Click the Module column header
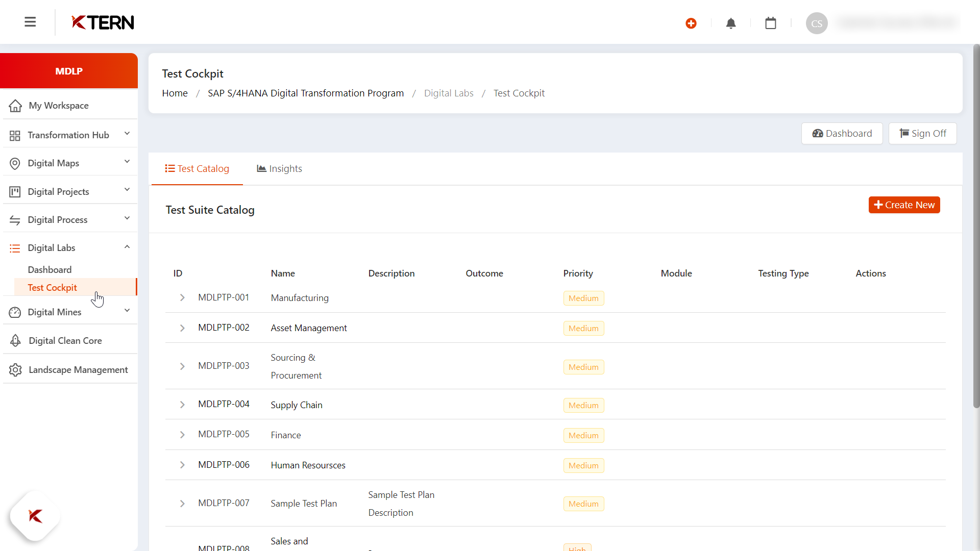The width and height of the screenshot is (980, 551). point(676,273)
